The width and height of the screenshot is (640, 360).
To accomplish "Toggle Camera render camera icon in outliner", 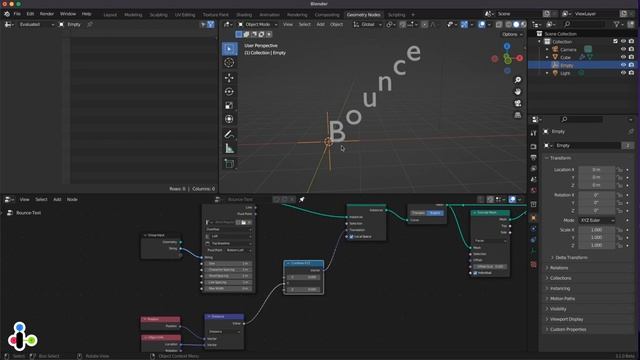I will point(631,49).
